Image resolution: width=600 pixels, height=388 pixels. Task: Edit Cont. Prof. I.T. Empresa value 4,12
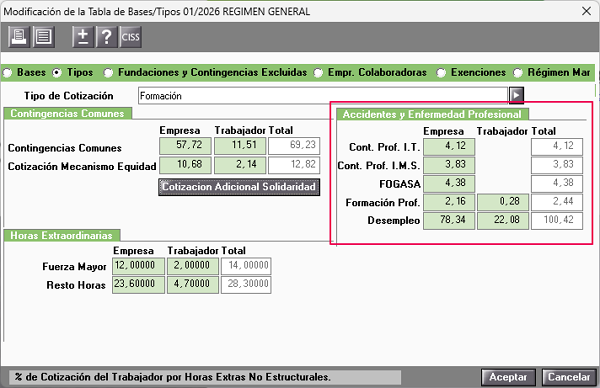449,147
